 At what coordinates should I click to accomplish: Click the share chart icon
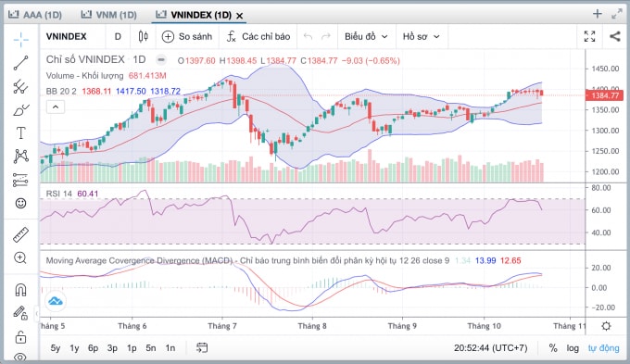615,36
